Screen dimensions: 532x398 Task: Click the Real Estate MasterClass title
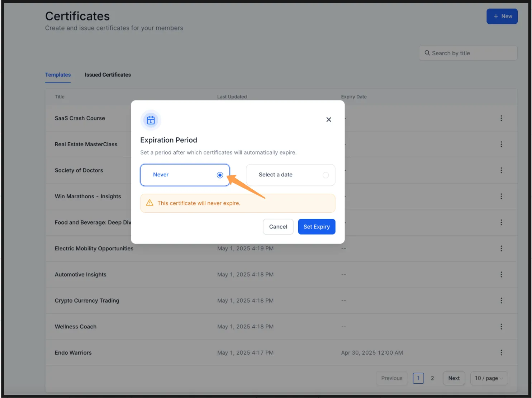point(86,144)
